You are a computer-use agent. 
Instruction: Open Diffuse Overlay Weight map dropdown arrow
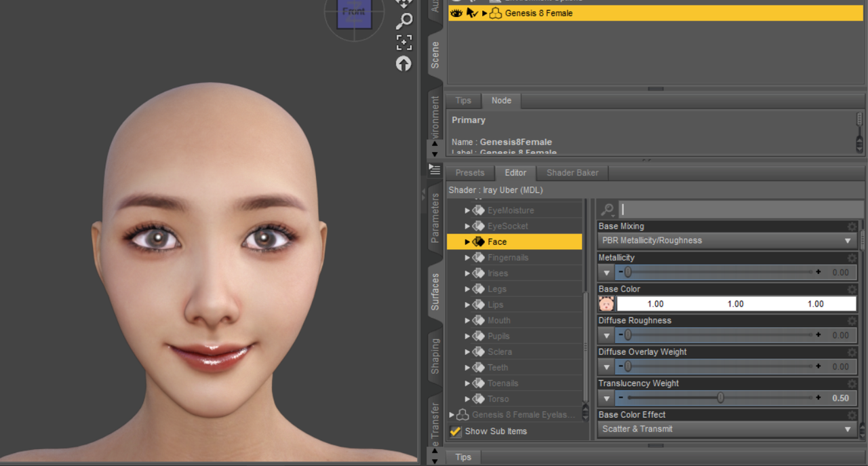pyautogui.click(x=606, y=366)
